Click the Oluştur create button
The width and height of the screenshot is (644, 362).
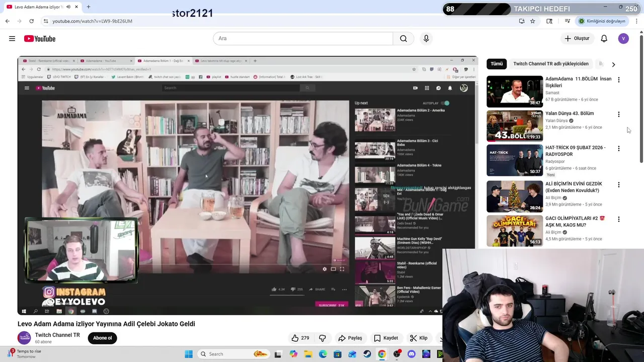577,39
